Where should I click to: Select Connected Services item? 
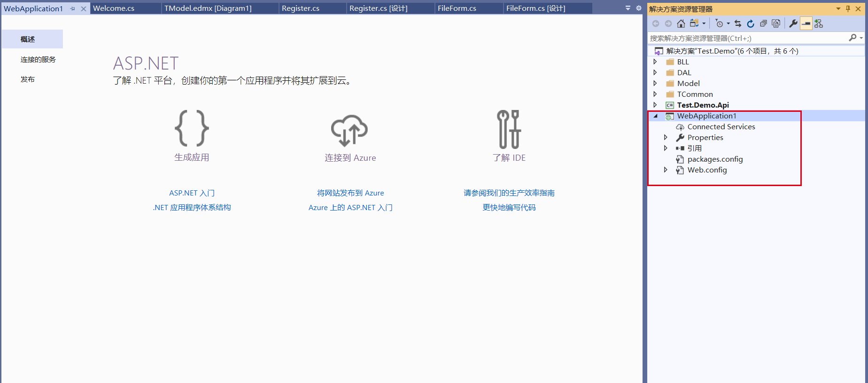click(721, 126)
